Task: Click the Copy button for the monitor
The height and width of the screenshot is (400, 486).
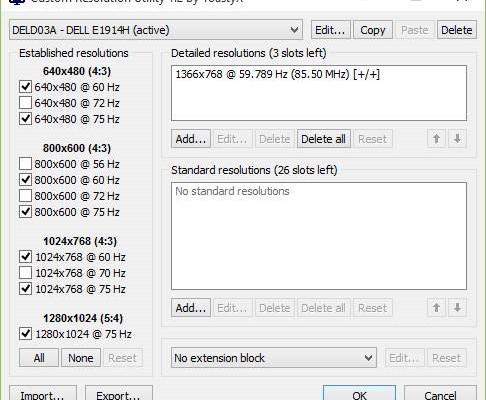Action: click(373, 30)
